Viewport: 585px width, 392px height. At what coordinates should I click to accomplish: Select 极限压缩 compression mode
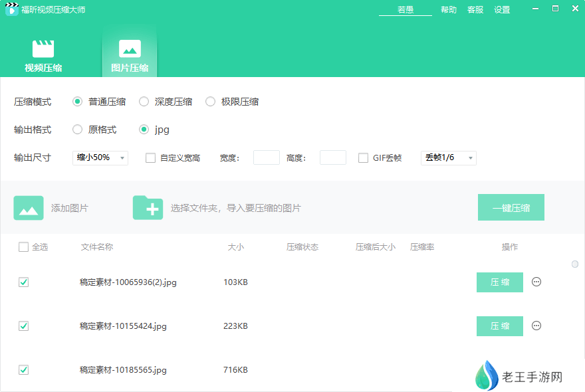click(x=210, y=101)
